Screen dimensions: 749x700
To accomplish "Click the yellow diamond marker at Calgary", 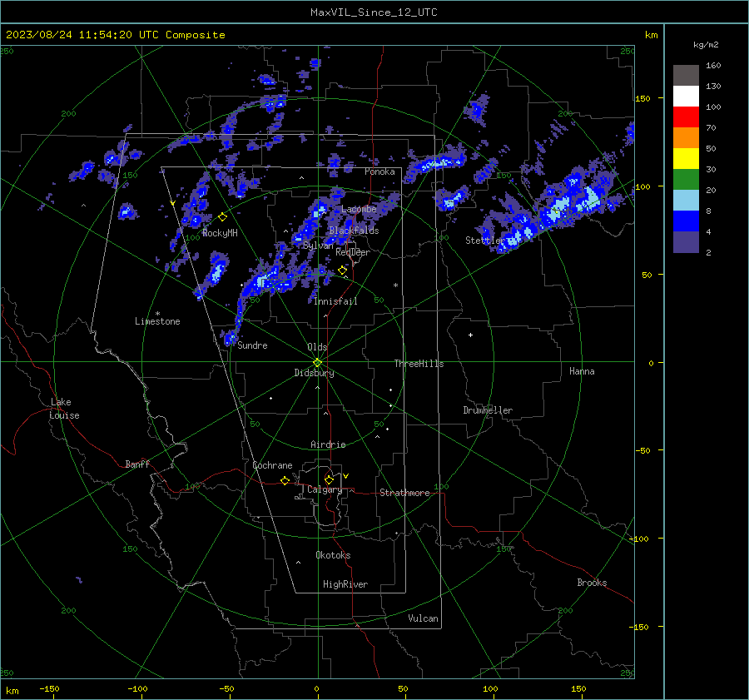I will pos(329,479).
